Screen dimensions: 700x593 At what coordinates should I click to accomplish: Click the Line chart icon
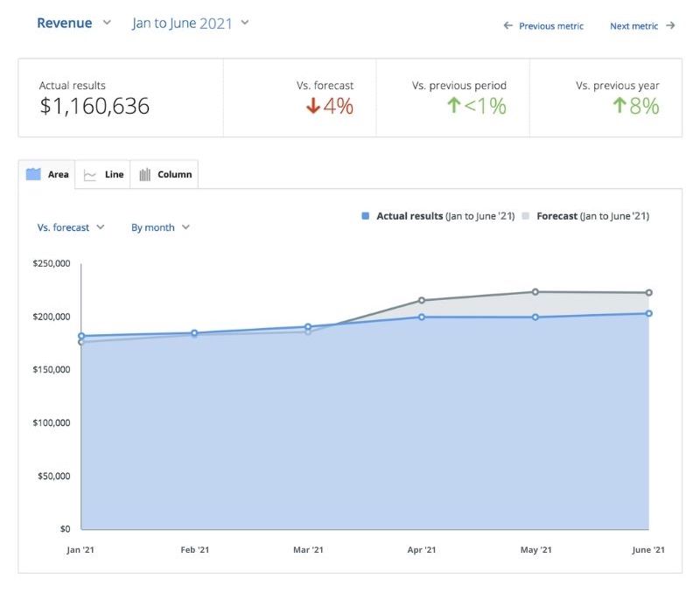tap(89, 175)
